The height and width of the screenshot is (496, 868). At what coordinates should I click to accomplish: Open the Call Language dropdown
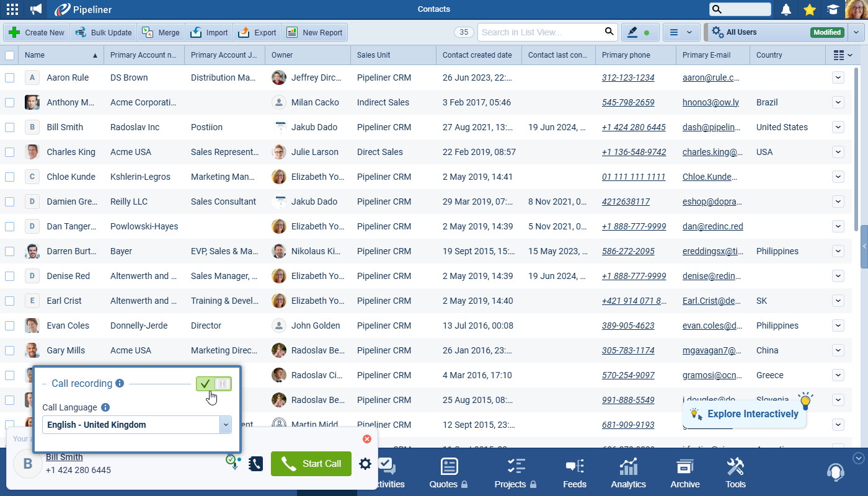226,425
